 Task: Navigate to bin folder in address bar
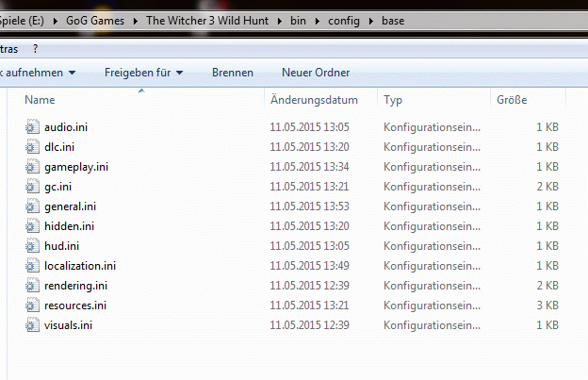click(298, 21)
